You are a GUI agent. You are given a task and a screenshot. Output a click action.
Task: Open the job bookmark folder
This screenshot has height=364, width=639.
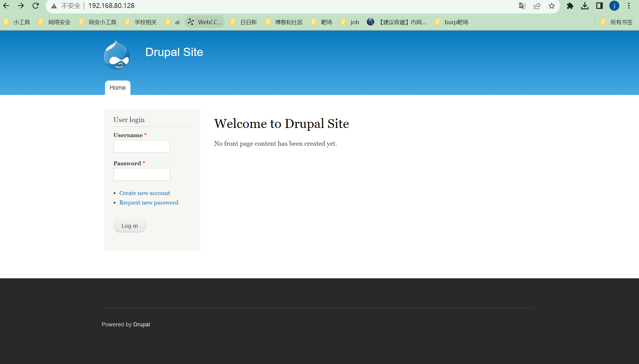350,22
